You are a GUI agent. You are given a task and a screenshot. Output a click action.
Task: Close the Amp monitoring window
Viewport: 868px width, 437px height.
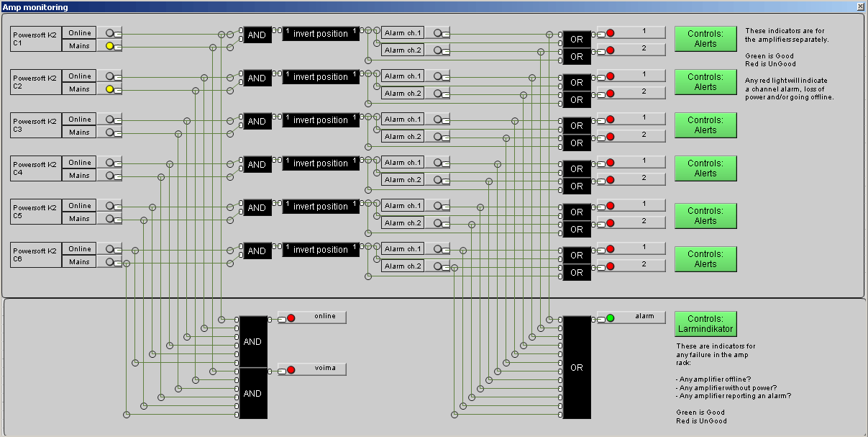860,6
